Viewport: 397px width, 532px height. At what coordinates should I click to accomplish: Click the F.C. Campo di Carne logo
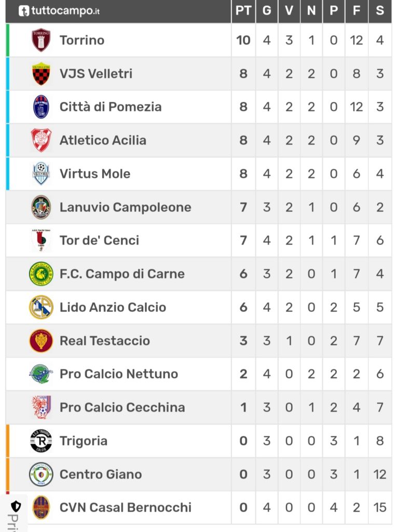point(41,274)
